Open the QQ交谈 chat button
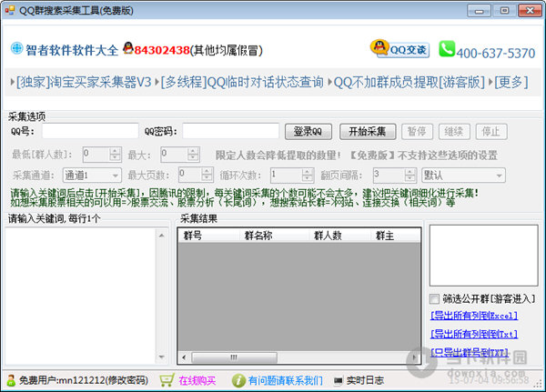Viewport: 546px width, 392px height. pyautogui.click(x=399, y=49)
